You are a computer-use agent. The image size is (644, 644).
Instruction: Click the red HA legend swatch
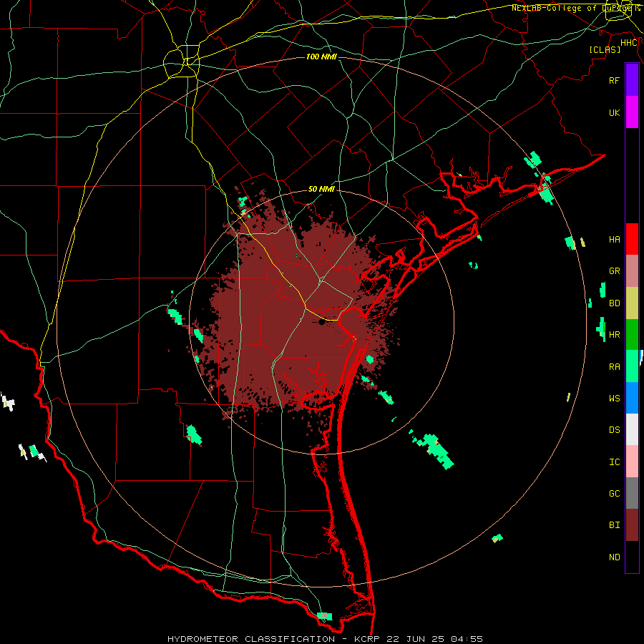632,239
